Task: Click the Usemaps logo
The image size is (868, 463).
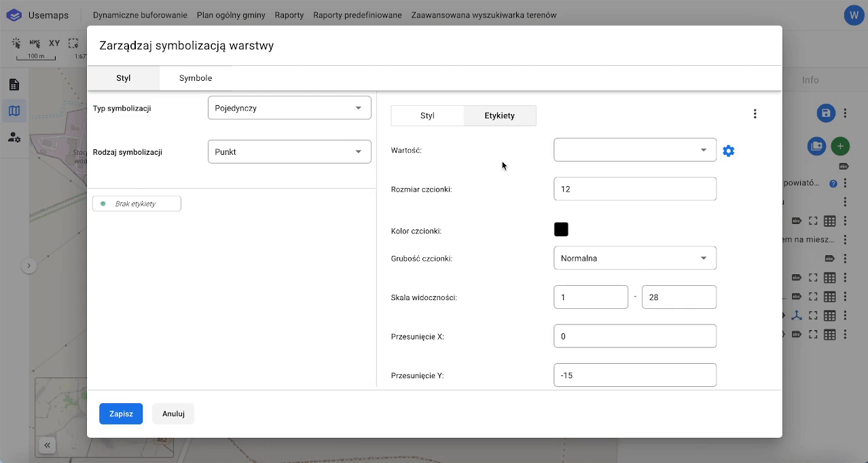Action: [14, 15]
